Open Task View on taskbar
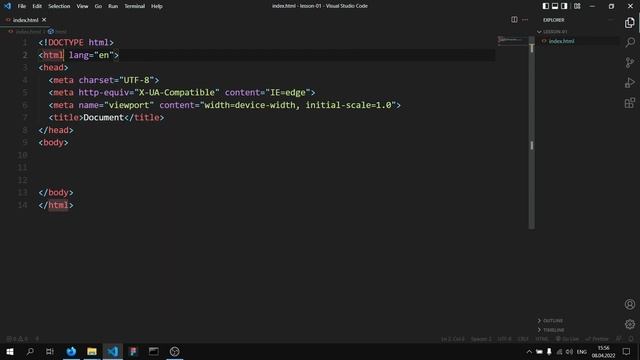Viewport: 640px width, 360px height. click(50, 351)
